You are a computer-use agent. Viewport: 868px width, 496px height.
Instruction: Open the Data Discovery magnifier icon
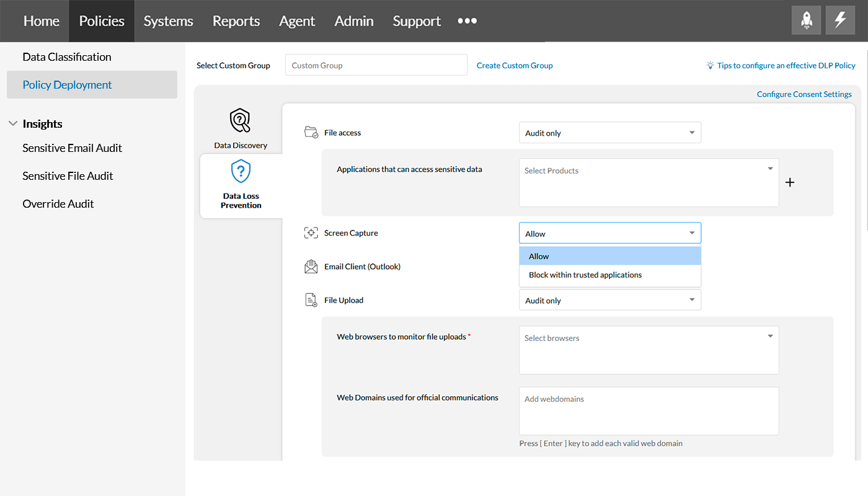tap(241, 120)
